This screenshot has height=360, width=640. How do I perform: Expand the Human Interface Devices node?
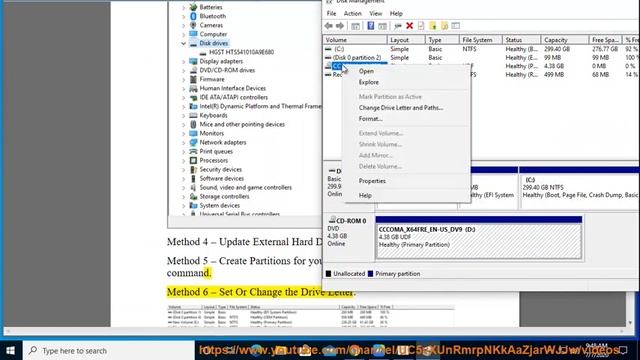[x=184, y=89]
